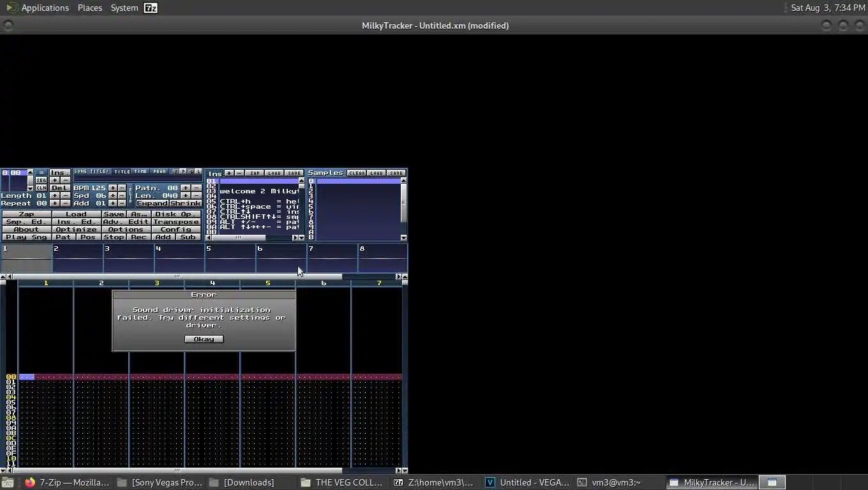Click the main Save button
The image size is (868, 490).
(x=114, y=214)
